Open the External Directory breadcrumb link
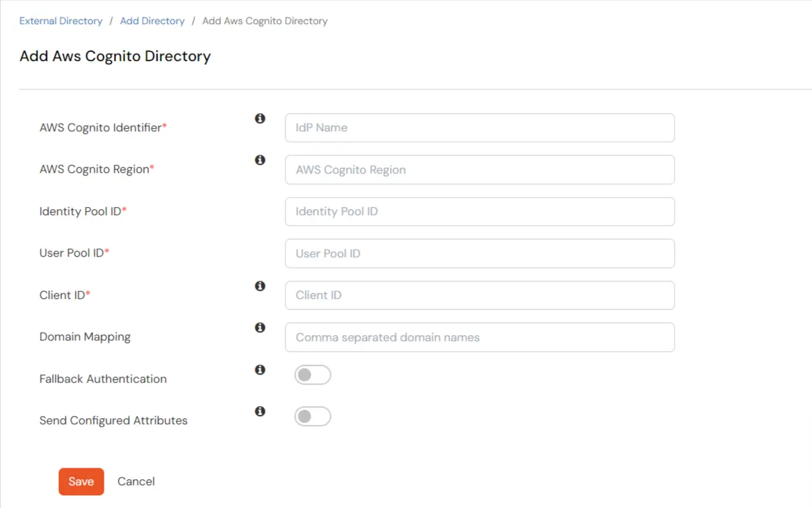 point(60,21)
